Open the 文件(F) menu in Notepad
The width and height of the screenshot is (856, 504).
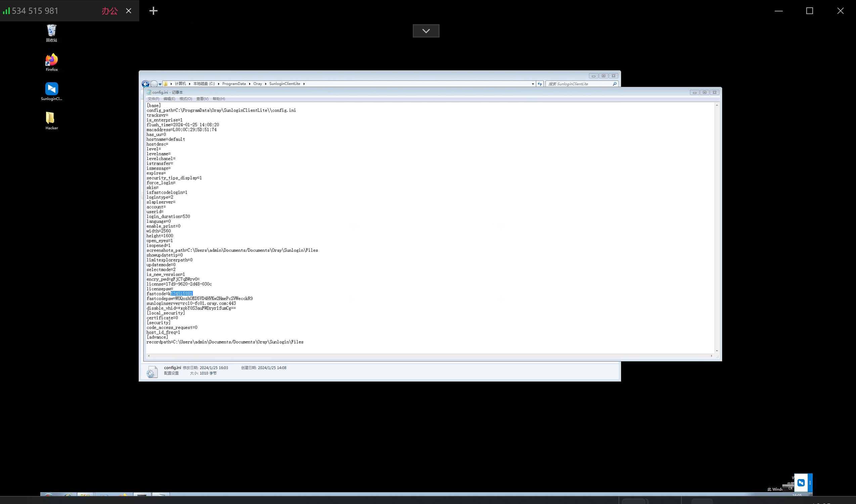(153, 99)
